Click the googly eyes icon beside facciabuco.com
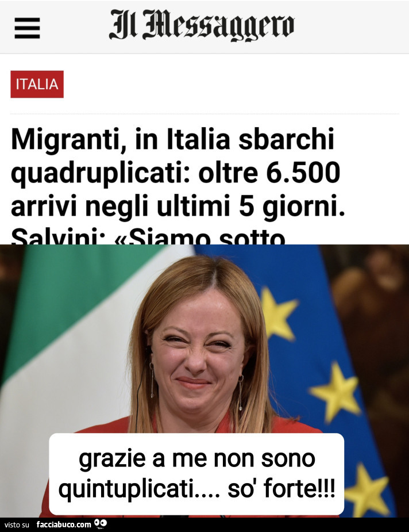409x532 pixels. (x=101, y=524)
